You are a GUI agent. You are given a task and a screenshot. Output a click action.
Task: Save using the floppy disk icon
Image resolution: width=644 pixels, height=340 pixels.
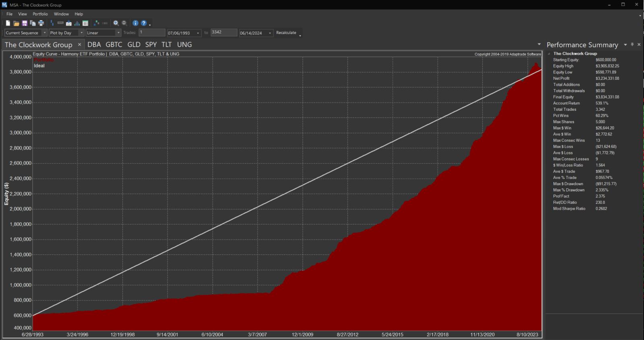25,23
